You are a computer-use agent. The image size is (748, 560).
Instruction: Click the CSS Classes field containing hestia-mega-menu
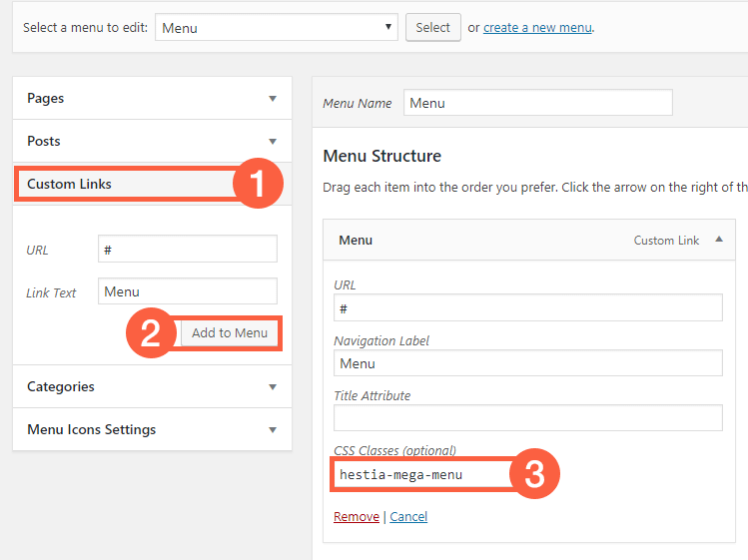[419, 474]
